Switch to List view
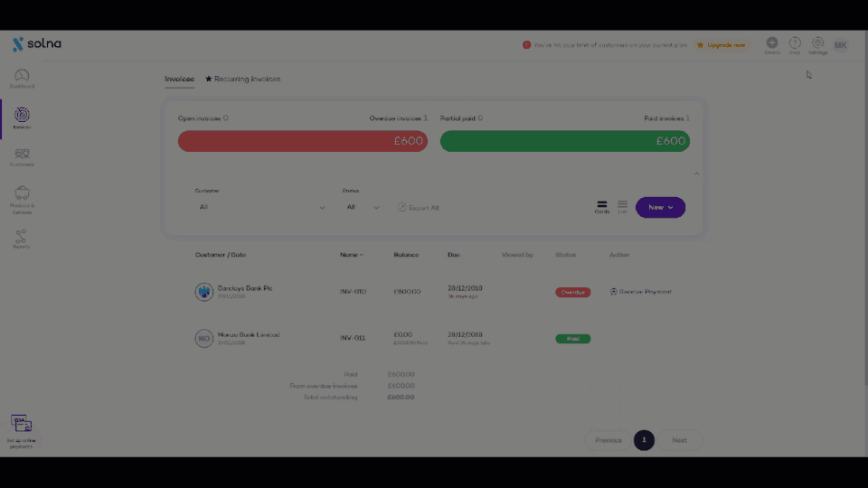 pos(622,207)
